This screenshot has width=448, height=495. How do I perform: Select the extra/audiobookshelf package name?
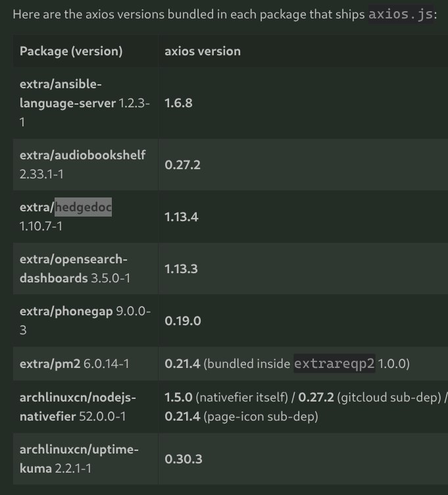[x=82, y=155]
